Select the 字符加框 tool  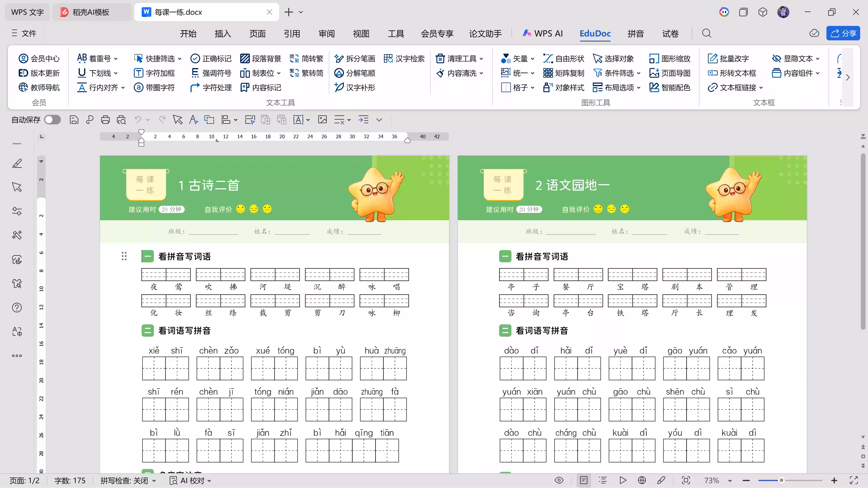click(x=155, y=73)
